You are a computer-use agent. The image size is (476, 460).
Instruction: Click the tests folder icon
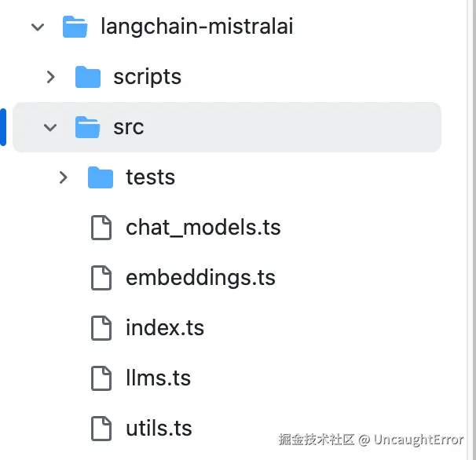coord(100,177)
